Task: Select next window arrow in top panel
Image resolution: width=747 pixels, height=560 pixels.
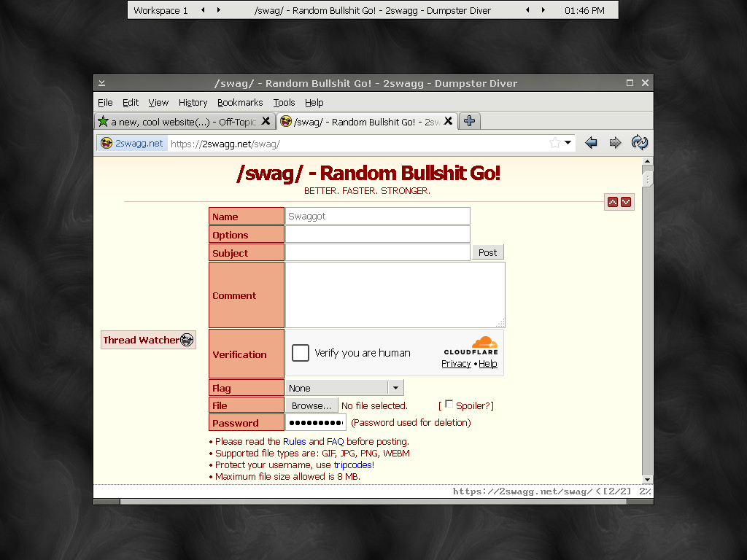Action: coord(543,10)
